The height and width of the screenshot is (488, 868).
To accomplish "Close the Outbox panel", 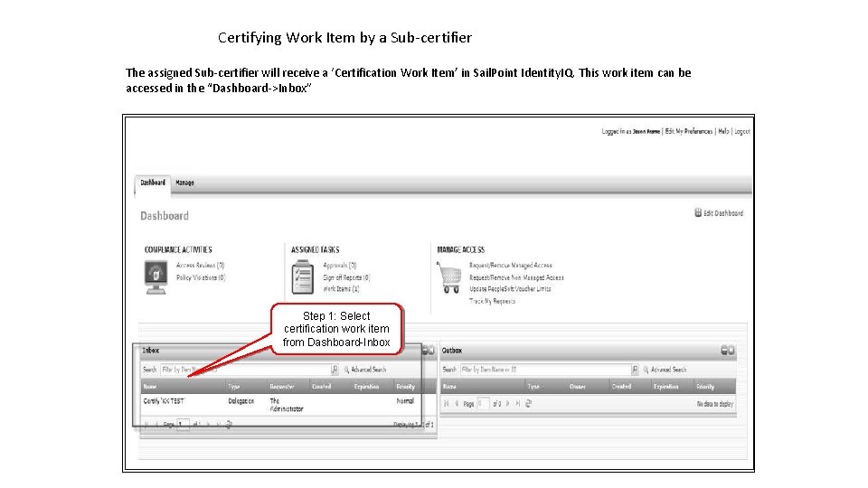I will [731, 351].
